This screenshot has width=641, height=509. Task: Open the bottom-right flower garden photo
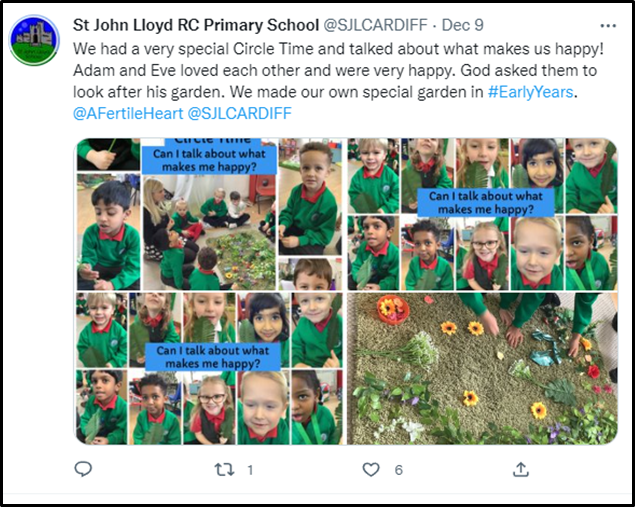(482, 368)
